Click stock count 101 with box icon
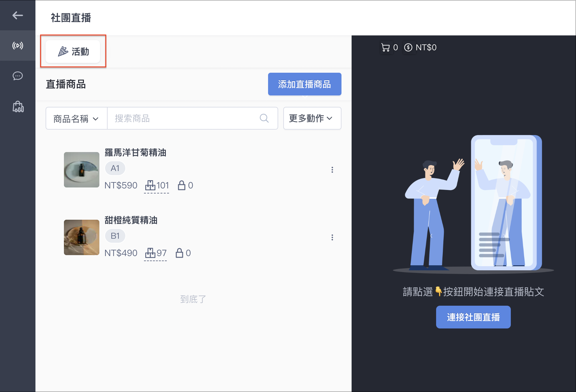Image resolution: width=576 pixels, height=392 pixels. tap(157, 186)
